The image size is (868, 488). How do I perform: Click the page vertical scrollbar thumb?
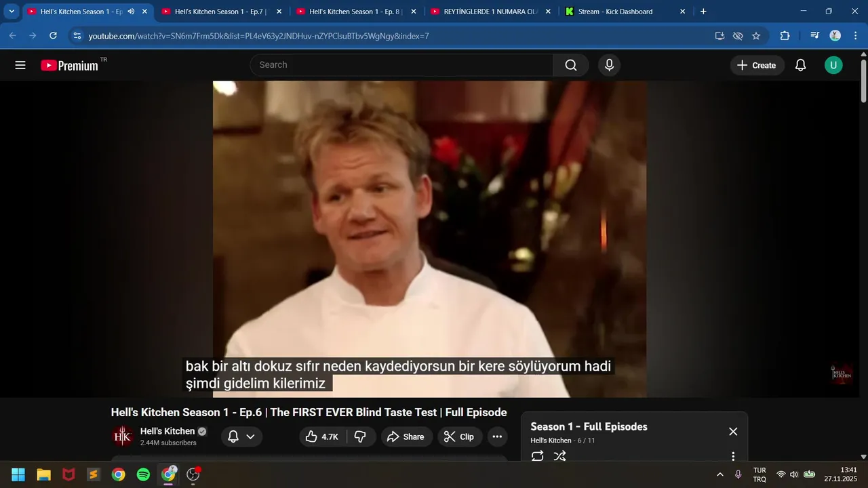point(863,81)
